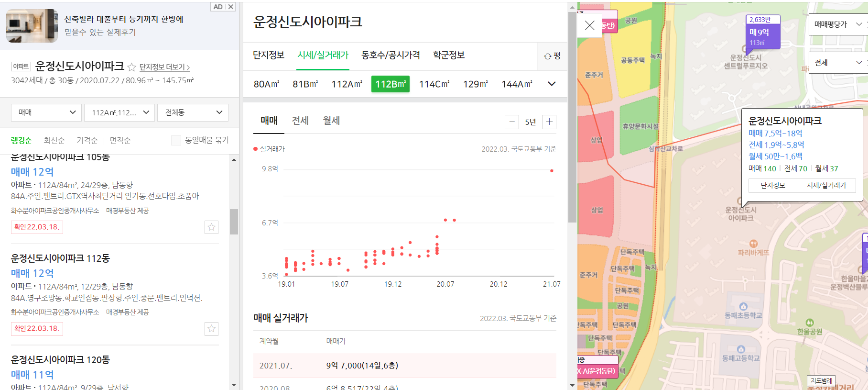Show 전세 price chart
This screenshot has height=390, width=868.
(300, 121)
